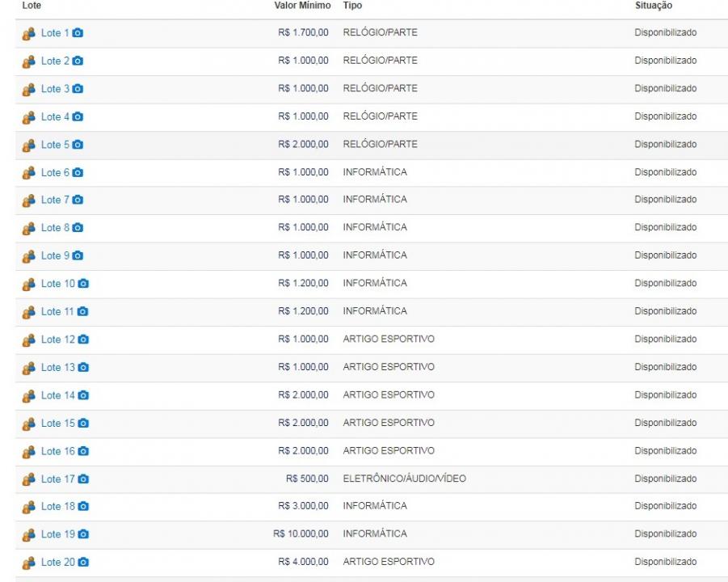
Task: Click the bidders people icon for Lote 2
Action: pyautogui.click(x=29, y=61)
